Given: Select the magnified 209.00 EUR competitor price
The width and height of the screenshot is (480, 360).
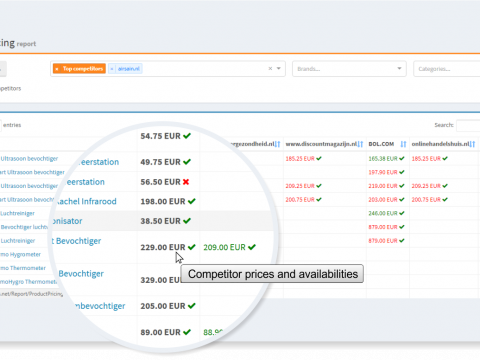Looking at the screenshot, I should (x=224, y=247).
